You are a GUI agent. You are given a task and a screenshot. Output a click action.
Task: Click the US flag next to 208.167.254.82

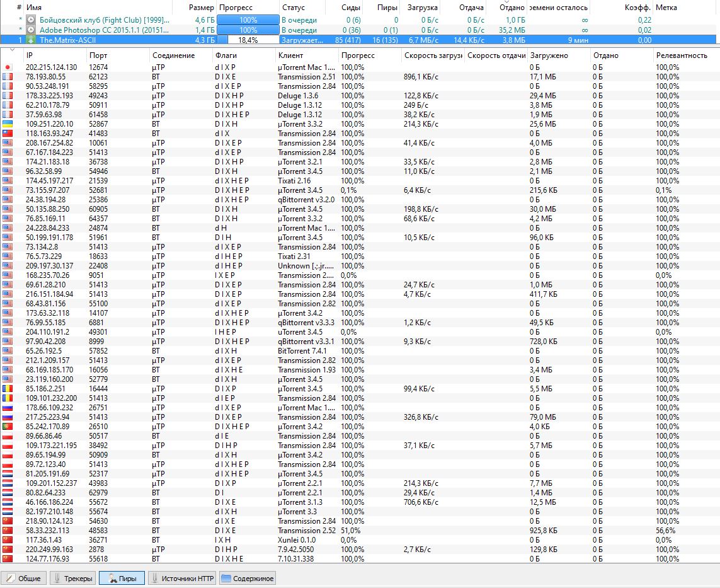click(x=8, y=143)
